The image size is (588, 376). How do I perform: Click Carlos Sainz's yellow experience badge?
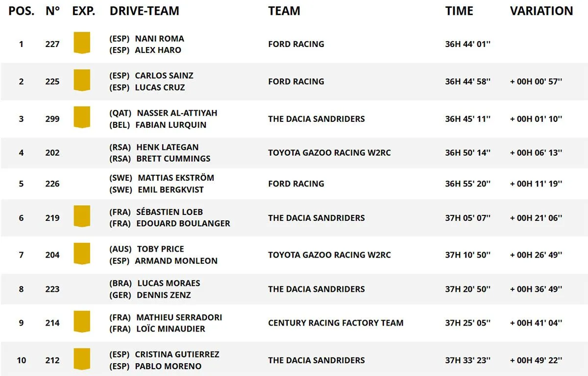82,80
